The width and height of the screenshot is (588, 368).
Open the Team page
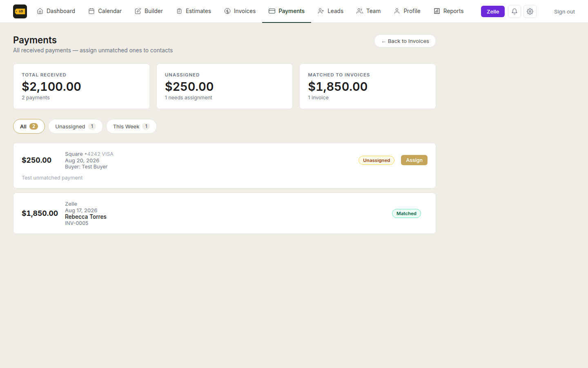point(368,11)
